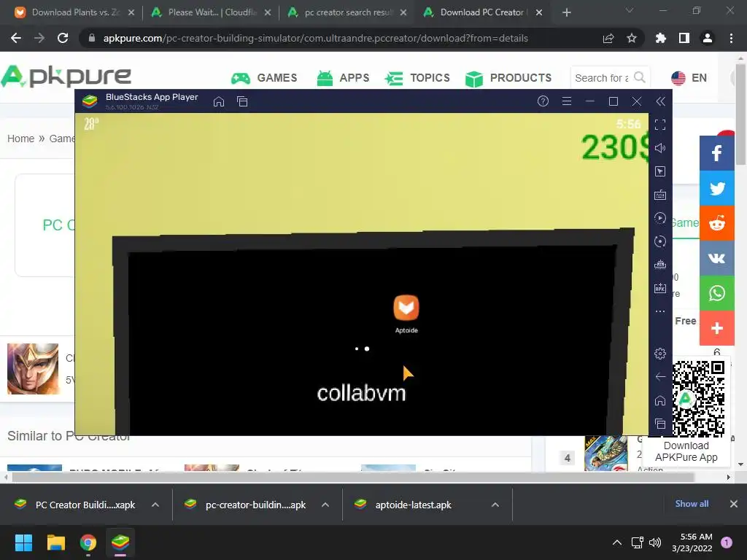Viewport: 747px width, 560px height.
Task: Open BlueStacks home from title bar
Action: pyautogui.click(x=219, y=101)
